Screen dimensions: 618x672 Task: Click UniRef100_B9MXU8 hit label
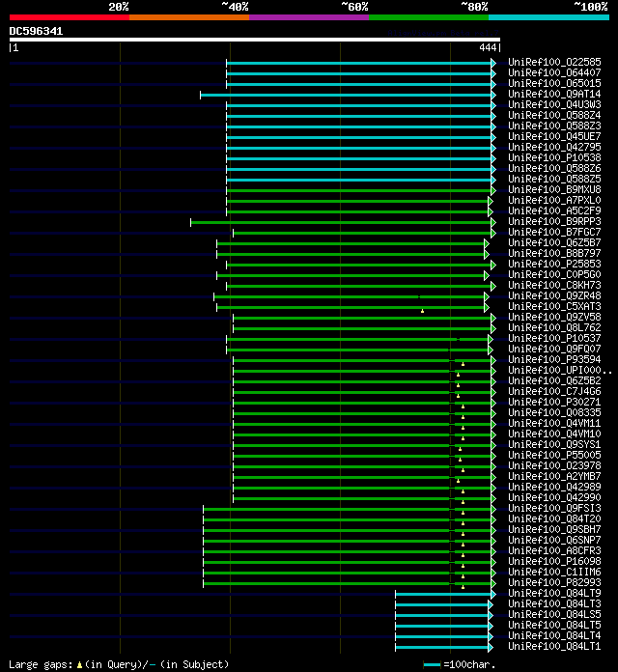pyautogui.click(x=554, y=190)
